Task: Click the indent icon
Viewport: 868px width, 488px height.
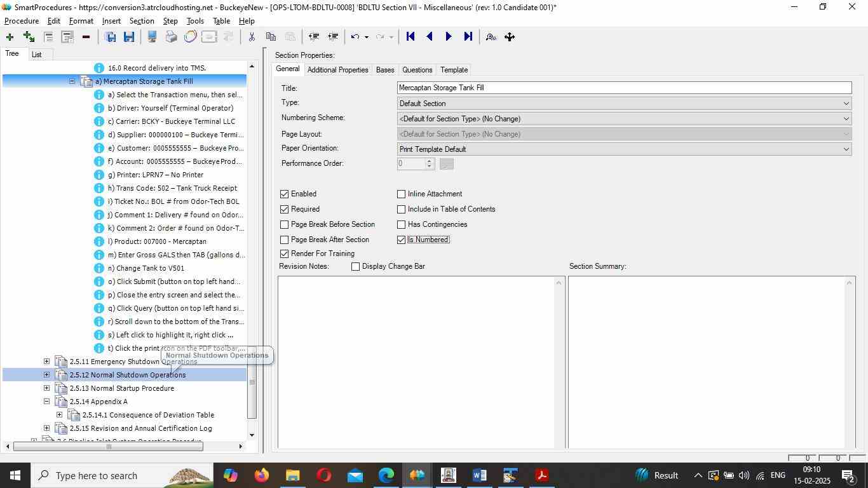Action: point(332,37)
